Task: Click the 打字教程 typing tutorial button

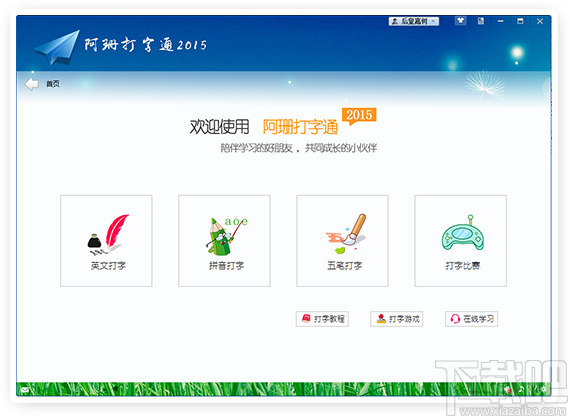Action: pyautogui.click(x=322, y=319)
